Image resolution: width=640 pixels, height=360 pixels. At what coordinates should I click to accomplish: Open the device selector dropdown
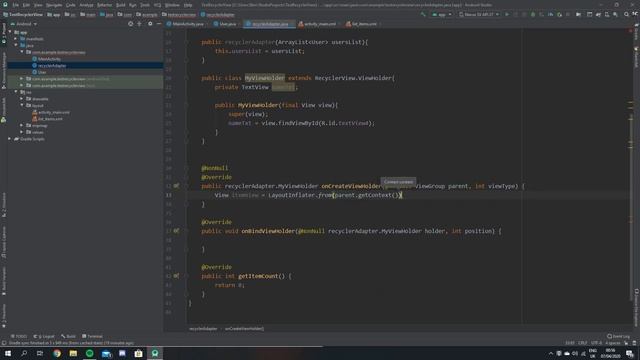click(x=479, y=14)
